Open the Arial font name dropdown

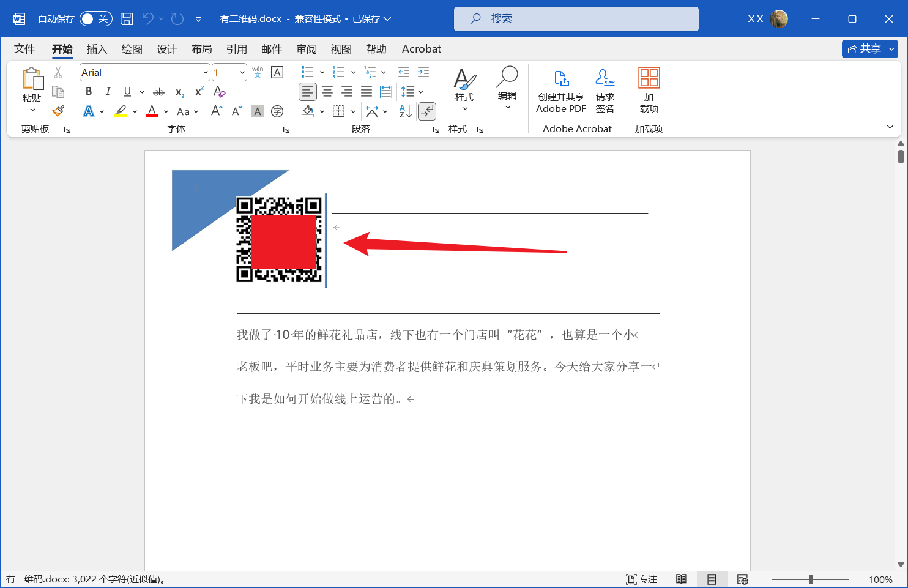point(206,72)
